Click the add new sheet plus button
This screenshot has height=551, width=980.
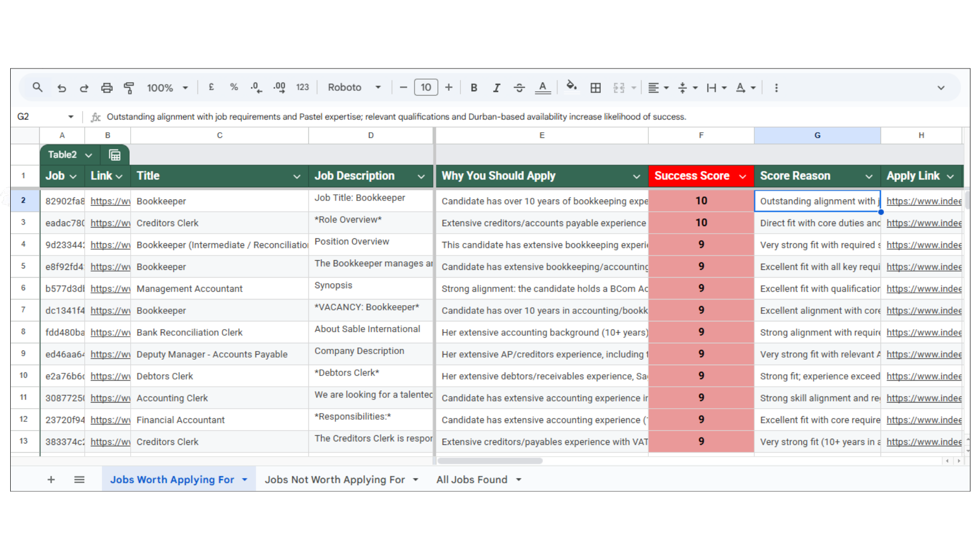[x=51, y=480]
